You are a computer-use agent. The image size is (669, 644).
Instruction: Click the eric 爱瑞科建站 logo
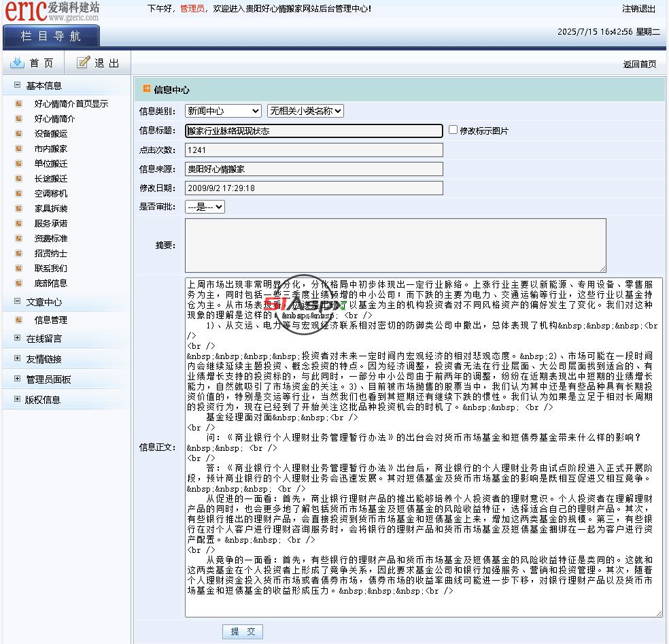pos(52,12)
